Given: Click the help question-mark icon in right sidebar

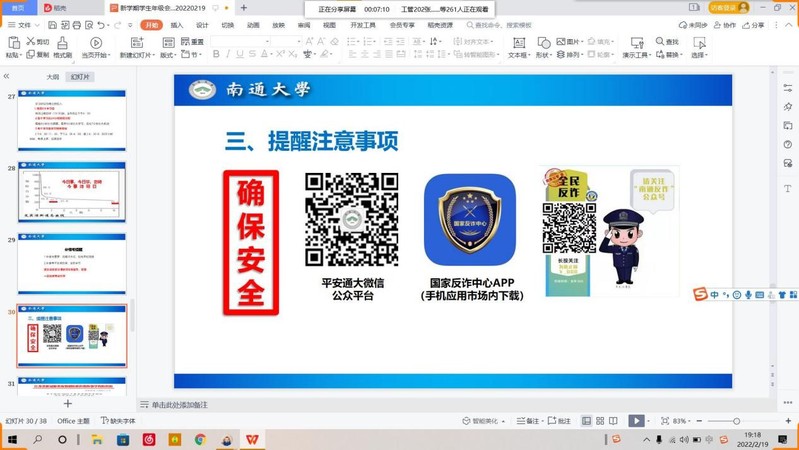Looking at the screenshot, I should (788, 145).
